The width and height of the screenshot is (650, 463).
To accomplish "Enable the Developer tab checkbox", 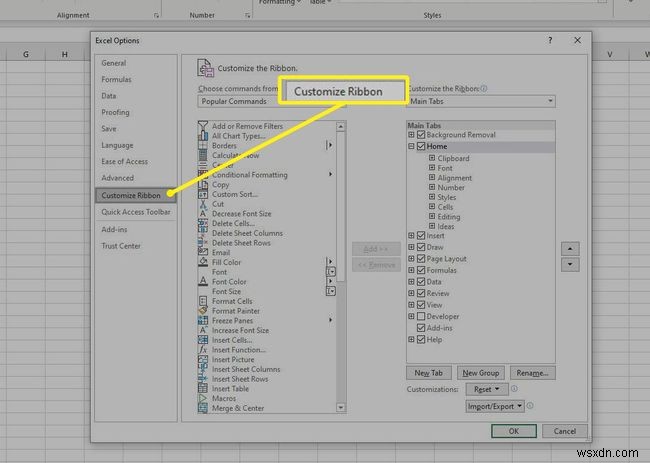I will click(x=421, y=316).
